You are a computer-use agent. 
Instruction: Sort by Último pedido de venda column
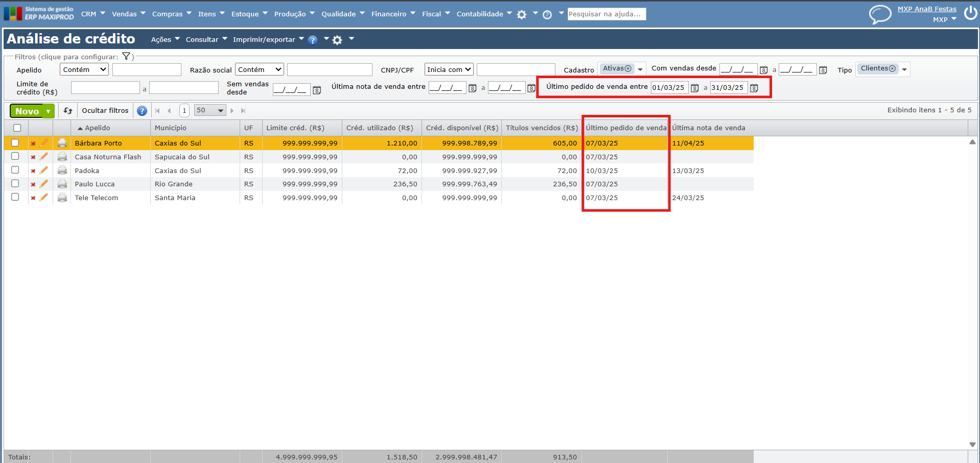(626, 128)
